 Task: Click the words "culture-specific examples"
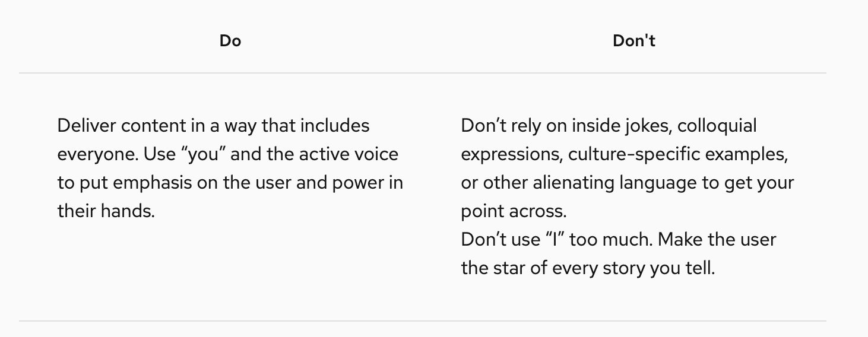(x=678, y=154)
